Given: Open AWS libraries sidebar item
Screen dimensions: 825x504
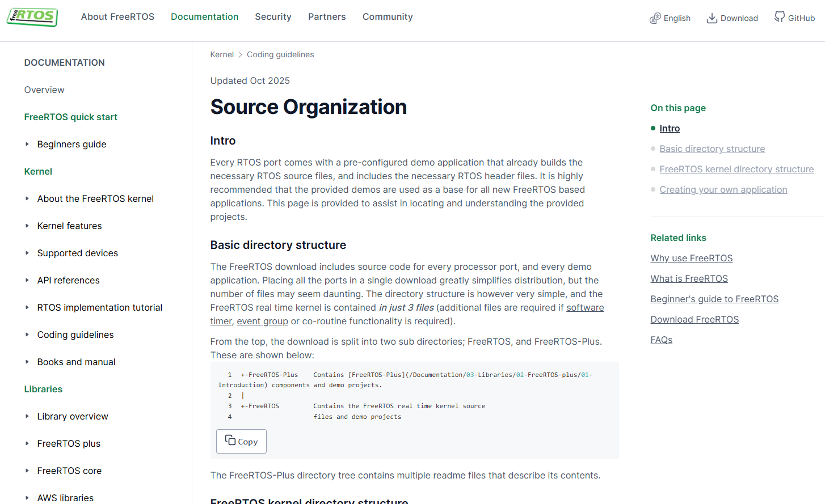Looking at the screenshot, I should click(66, 498).
